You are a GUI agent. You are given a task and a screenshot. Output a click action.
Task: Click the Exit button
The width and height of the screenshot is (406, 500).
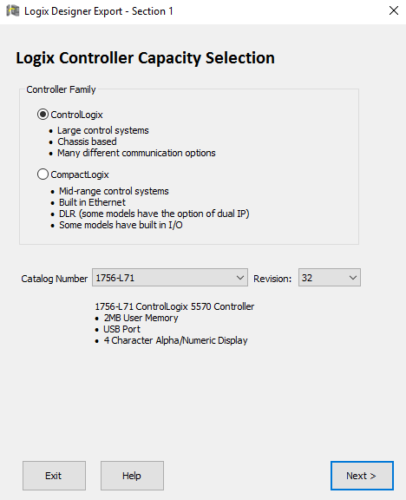click(x=54, y=476)
